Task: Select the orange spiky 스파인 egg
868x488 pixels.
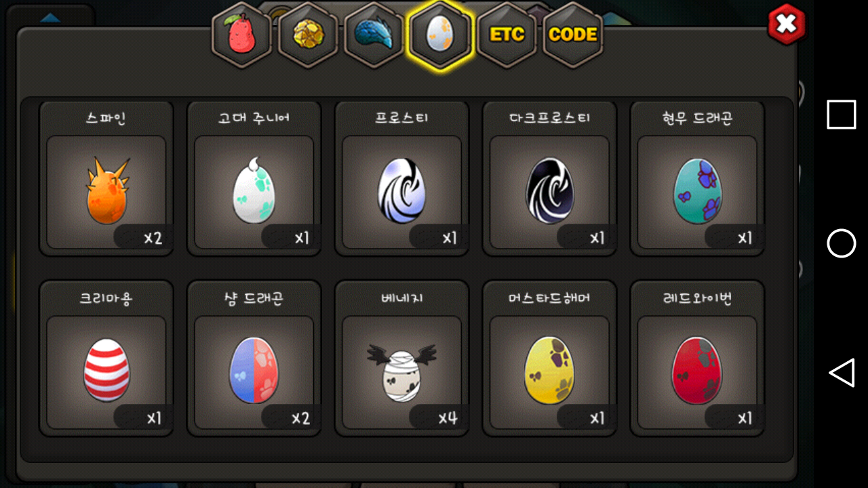Action: [106, 178]
